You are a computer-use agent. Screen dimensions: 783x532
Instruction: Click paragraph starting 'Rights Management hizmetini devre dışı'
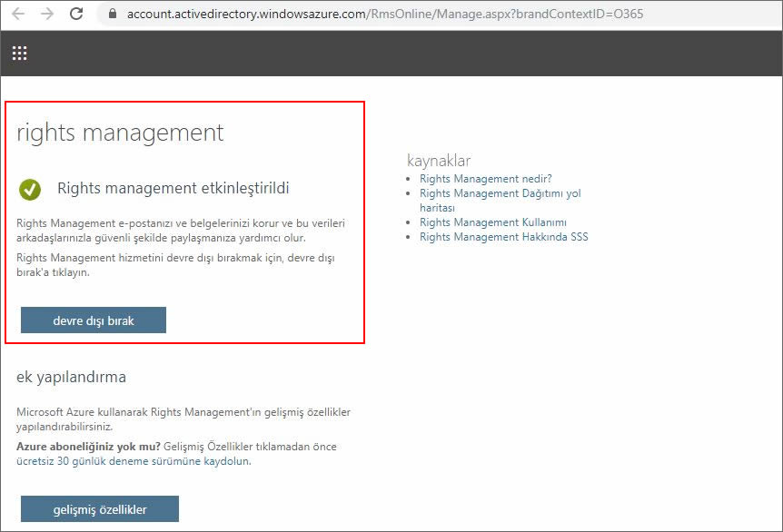point(176,265)
